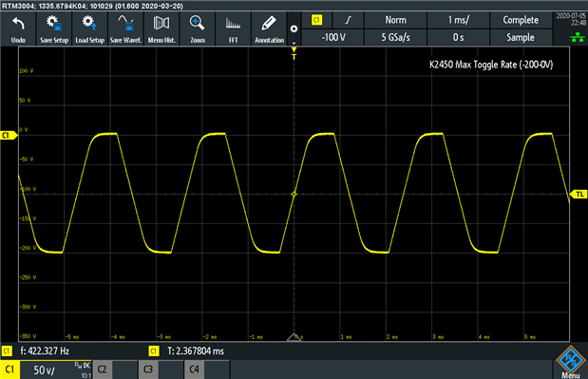Open Save Setup
This screenshot has height=379, width=588.
[54, 28]
